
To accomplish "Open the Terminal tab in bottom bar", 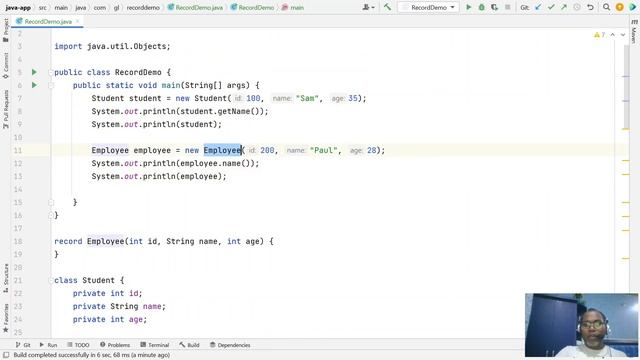I will click(155, 345).
